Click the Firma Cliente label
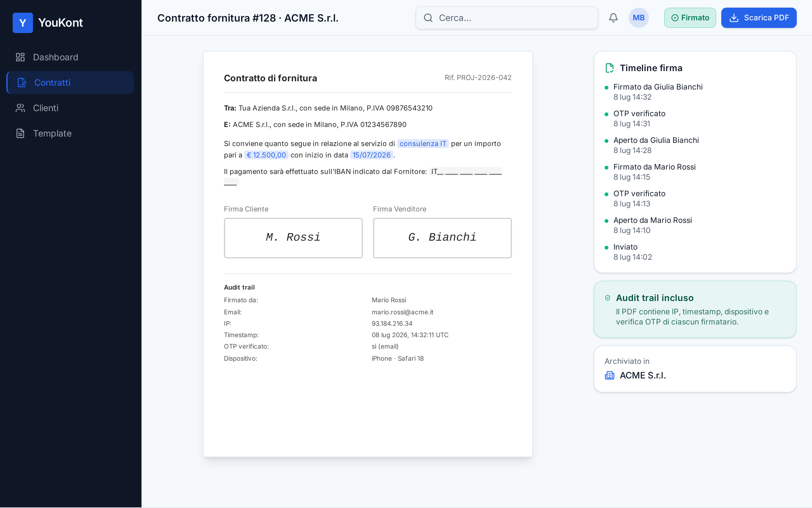Screen dimensions: 812x508 pos(246,209)
